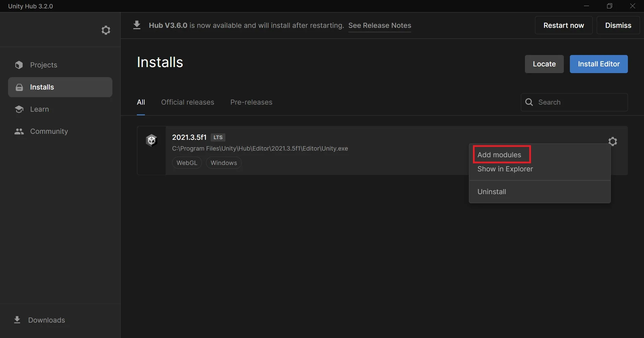The height and width of the screenshot is (338, 644).
Task: Open gear menu for 2021.3.5f1 install
Action: coord(613,142)
